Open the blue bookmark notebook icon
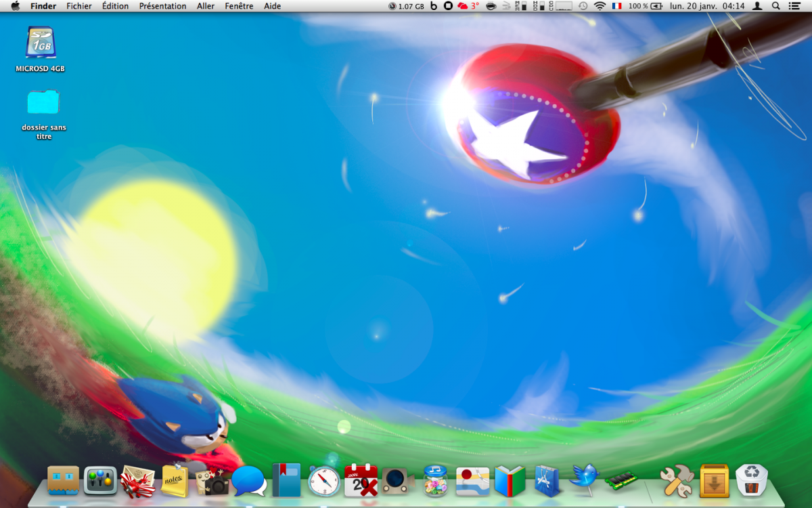This screenshot has height=508, width=812. (x=286, y=480)
